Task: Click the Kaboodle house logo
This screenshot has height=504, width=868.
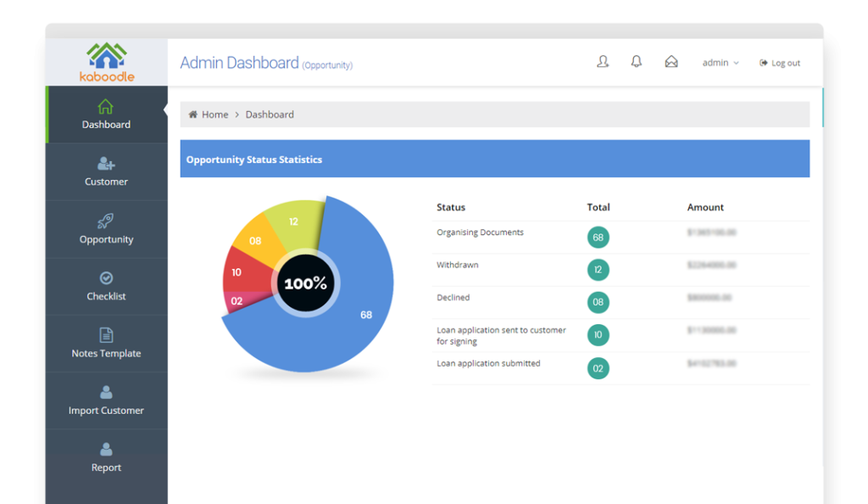Action: pyautogui.click(x=107, y=56)
